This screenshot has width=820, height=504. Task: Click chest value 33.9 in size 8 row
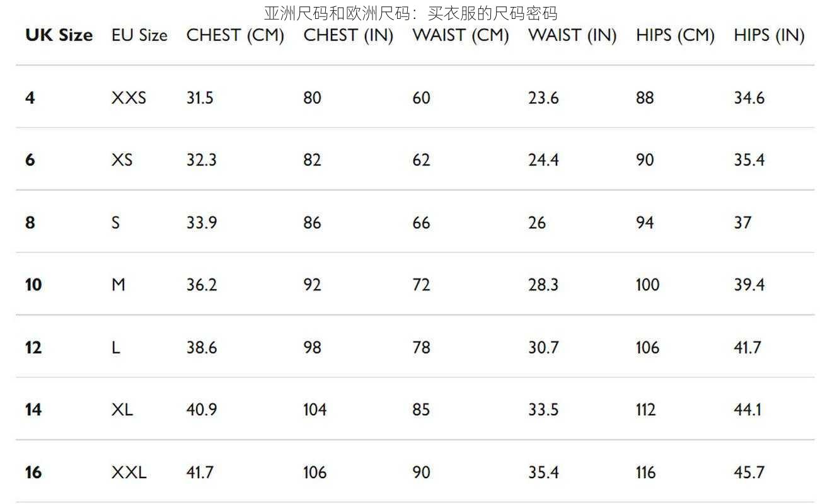202,222
